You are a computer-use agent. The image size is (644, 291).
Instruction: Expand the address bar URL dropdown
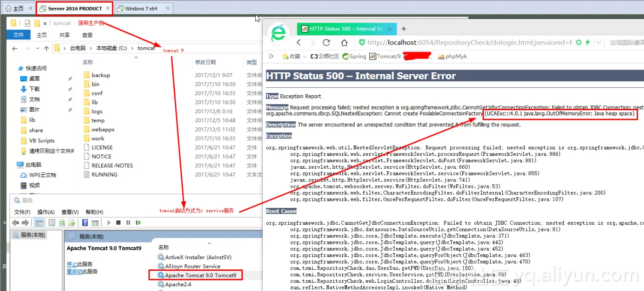coord(598,43)
